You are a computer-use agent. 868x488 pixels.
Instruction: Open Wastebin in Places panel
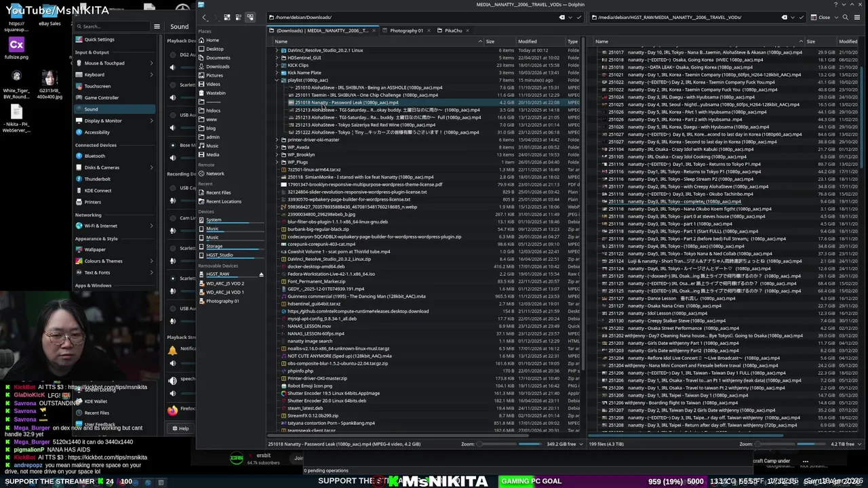click(x=216, y=93)
